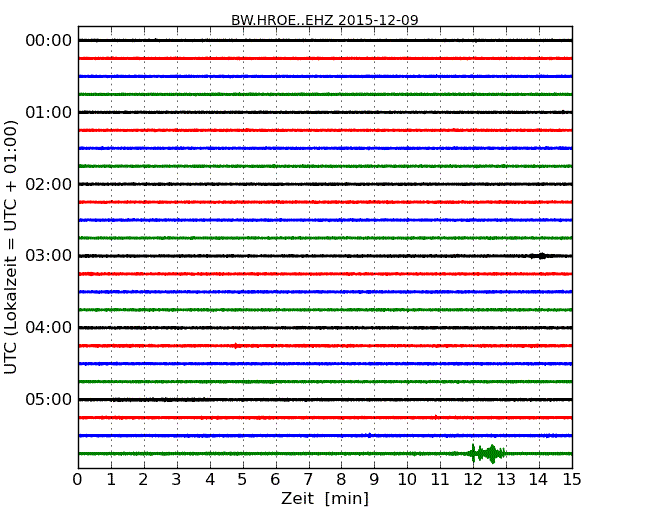Click the small red spike on the 04:15 trace
Screen dimensions: 650x520
point(236,345)
